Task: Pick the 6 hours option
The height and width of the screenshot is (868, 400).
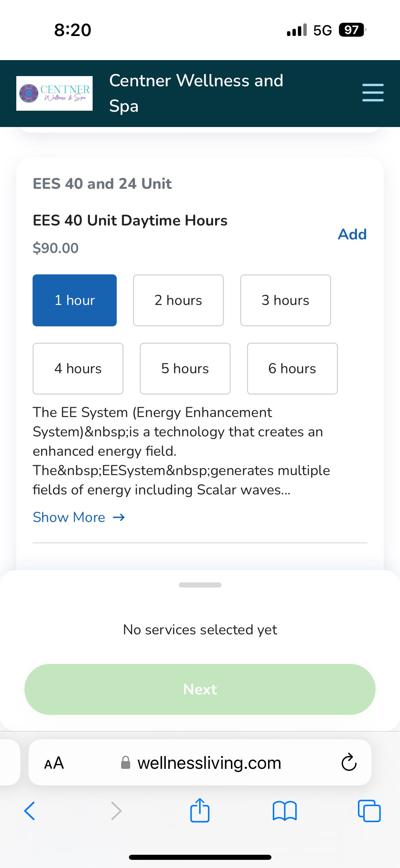Action: [x=292, y=368]
